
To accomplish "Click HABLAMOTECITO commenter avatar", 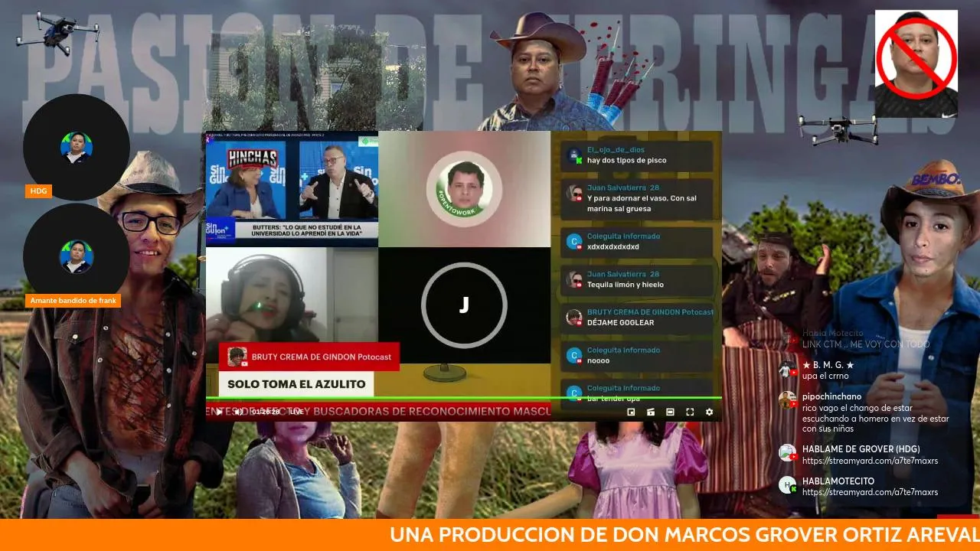I will coord(787,484).
